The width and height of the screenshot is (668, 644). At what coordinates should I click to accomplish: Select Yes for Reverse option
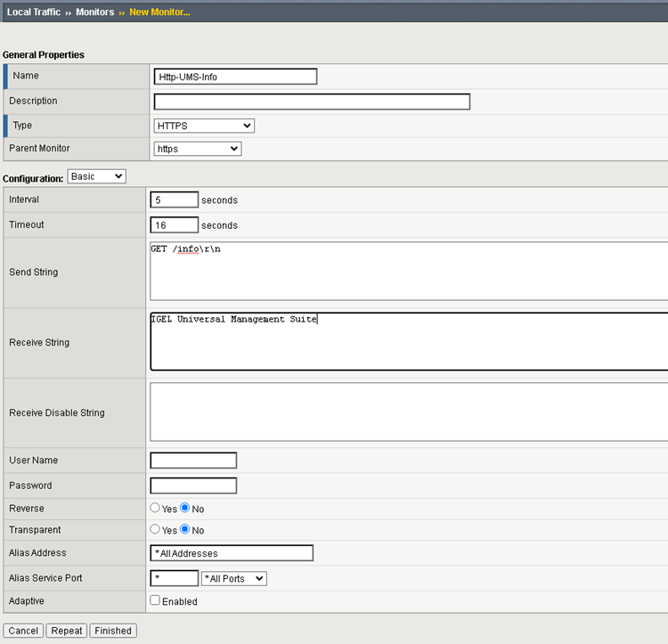[155, 509]
